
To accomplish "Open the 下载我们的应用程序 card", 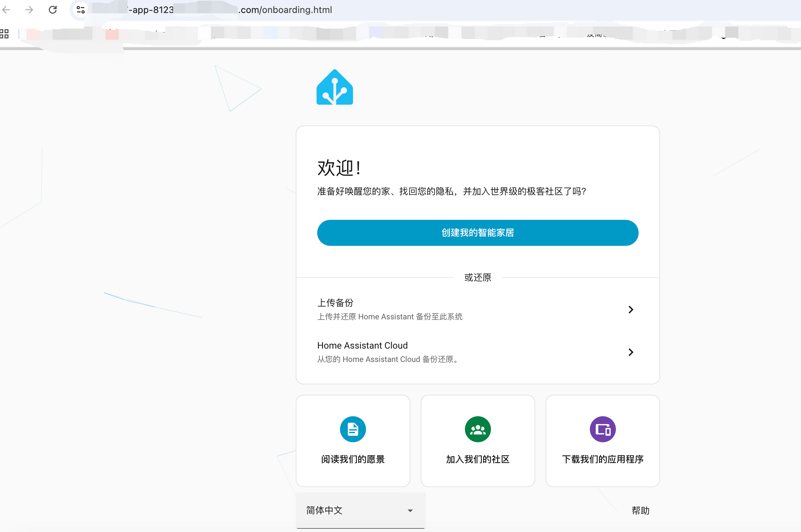I will coord(603,441).
